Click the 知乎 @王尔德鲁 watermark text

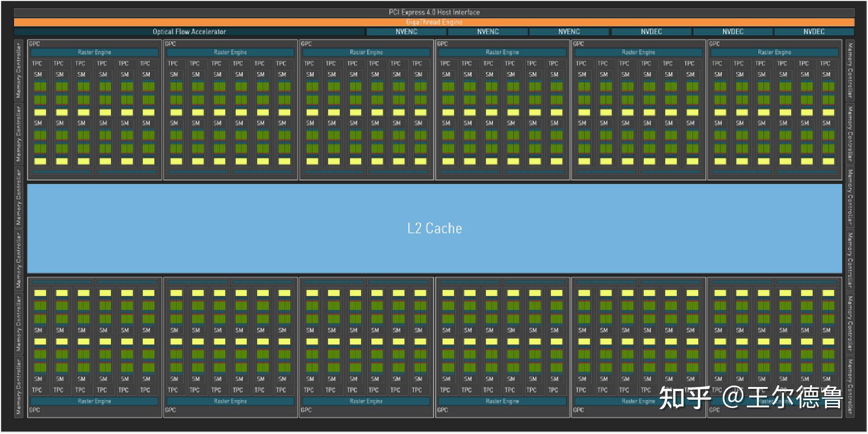tap(750, 397)
